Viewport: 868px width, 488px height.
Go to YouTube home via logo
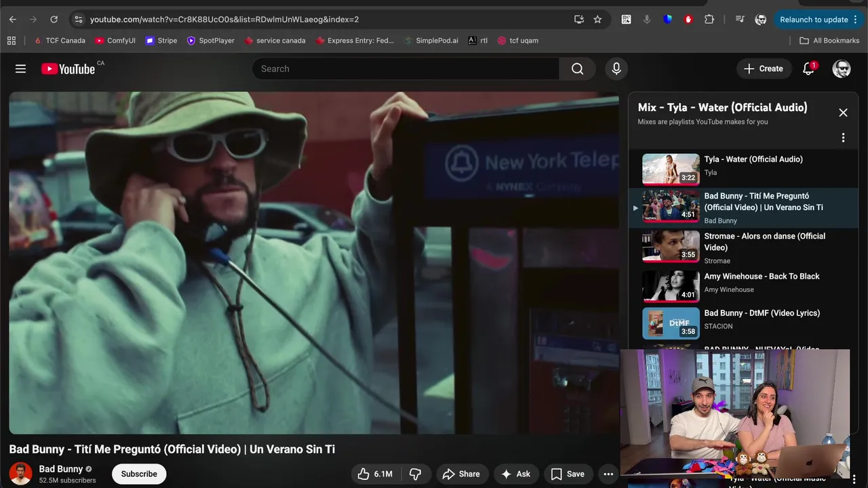click(x=68, y=68)
